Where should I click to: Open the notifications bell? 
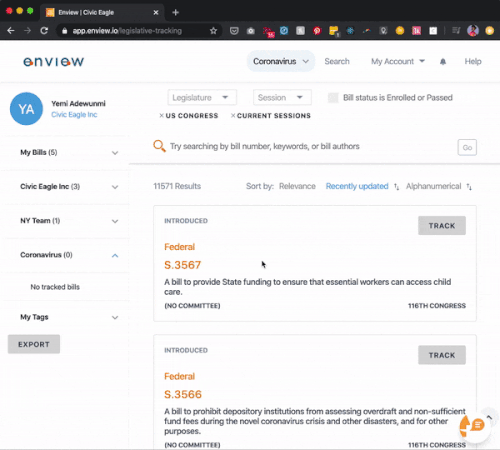tap(443, 62)
